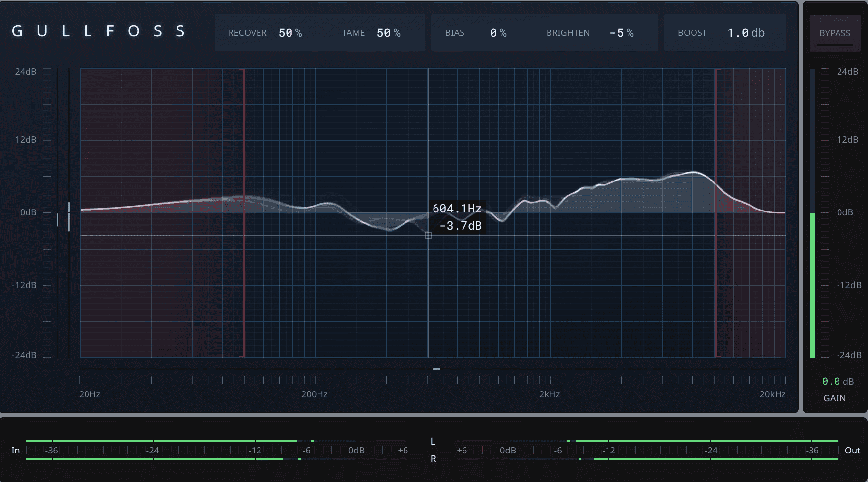Click the BIAS 0% value
The height and width of the screenshot is (482, 868).
tap(498, 33)
